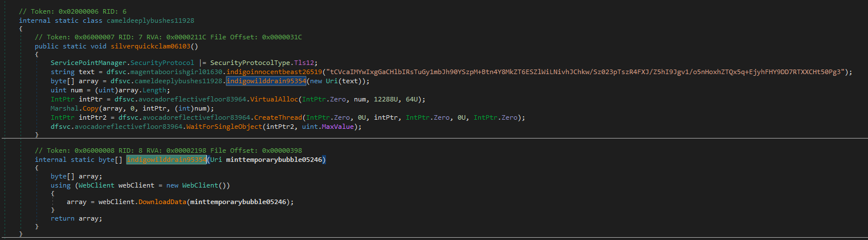Select method name silverquickclam06103
The width and height of the screenshot is (868, 240).
[150, 46]
